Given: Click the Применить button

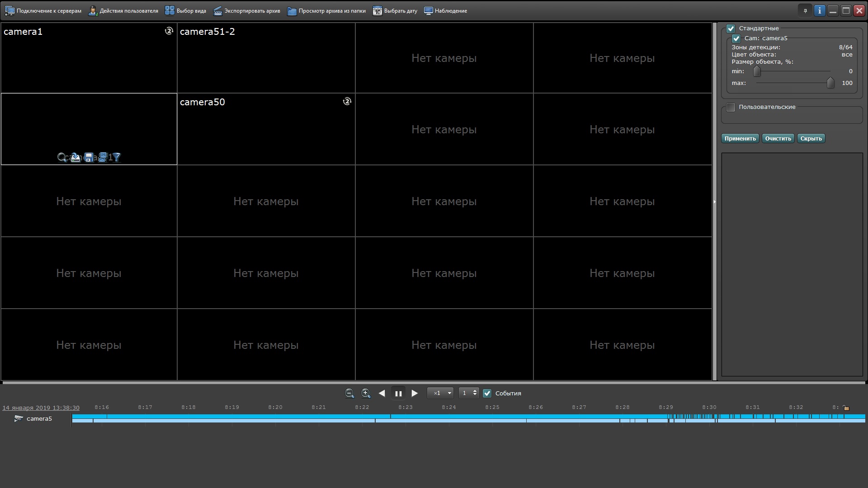Looking at the screenshot, I should pos(740,138).
